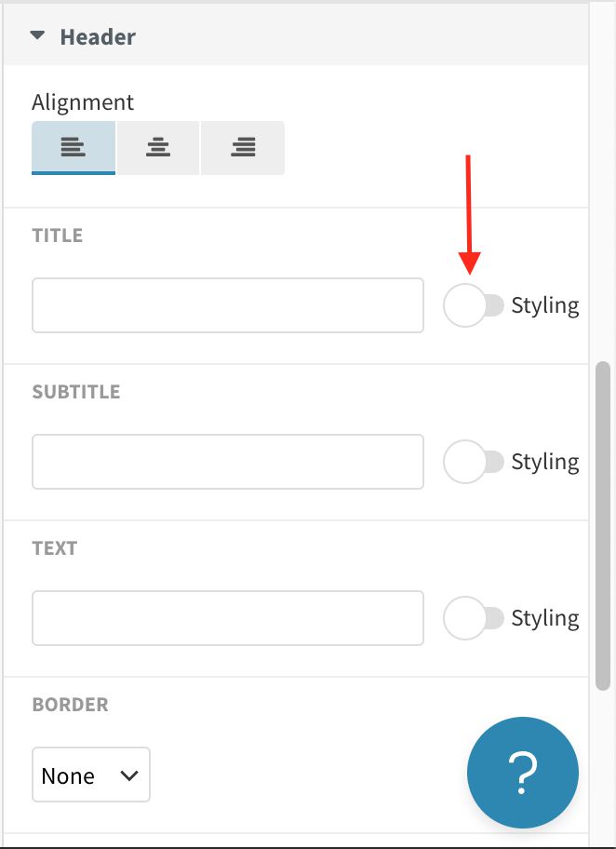Screen dimensions: 616x849
Task: Select left alignment icon
Action: pos(74,148)
